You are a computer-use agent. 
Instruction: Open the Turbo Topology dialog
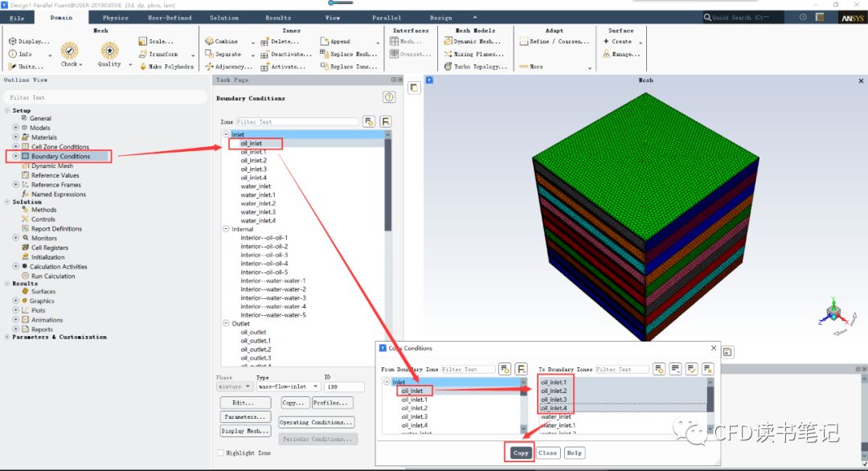[476, 67]
